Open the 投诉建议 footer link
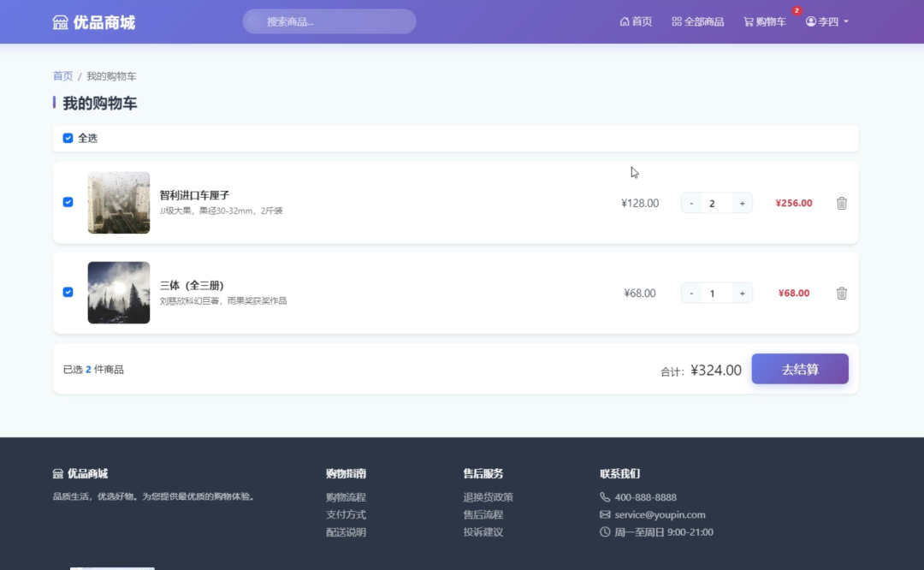Image resolution: width=924 pixels, height=570 pixels. coord(483,531)
